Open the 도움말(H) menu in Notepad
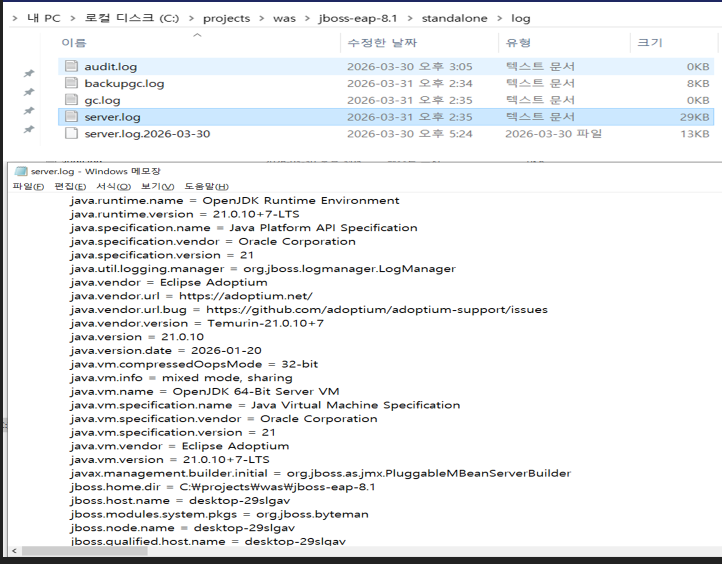Screen dimensions: 722x564 tap(206, 186)
